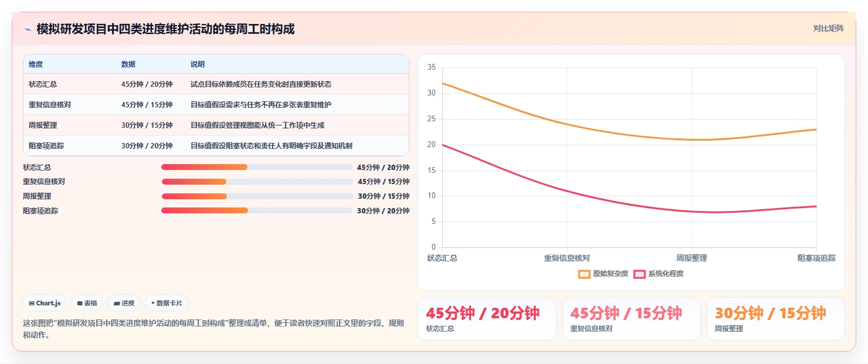Open the 重复信息核对 data card
This screenshot has width=868, height=364.
click(x=632, y=319)
